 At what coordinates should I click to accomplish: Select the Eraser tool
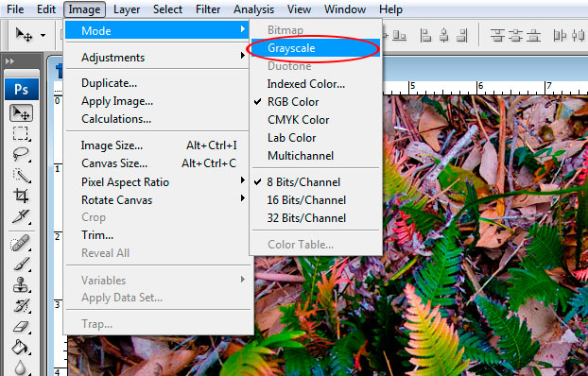coord(22,327)
